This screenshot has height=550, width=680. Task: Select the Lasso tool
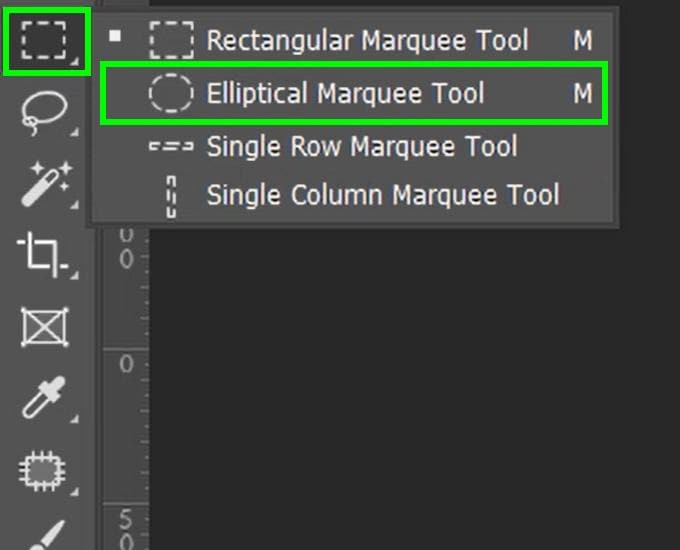coord(46,112)
